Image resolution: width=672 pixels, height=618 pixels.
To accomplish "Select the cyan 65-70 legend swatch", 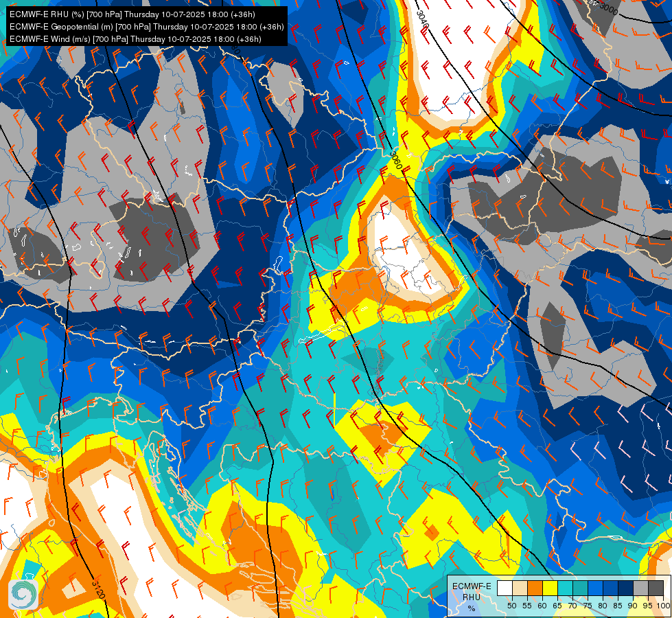I will pos(566,588).
